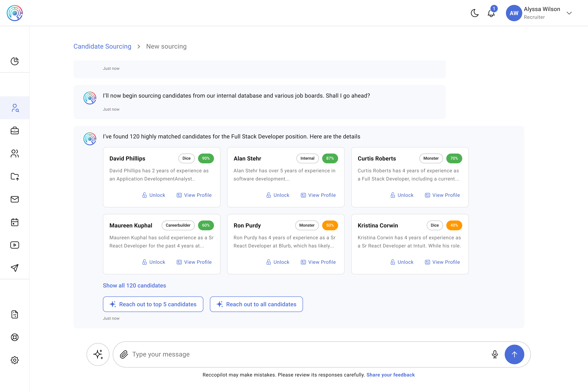Open the paper plane send sidebar icon

pos(15,268)
